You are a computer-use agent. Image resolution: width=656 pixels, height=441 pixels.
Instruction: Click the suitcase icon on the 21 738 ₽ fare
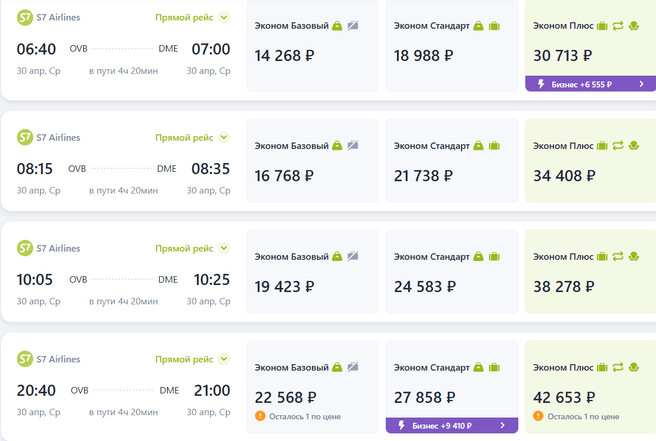click(x=494, y=146)
